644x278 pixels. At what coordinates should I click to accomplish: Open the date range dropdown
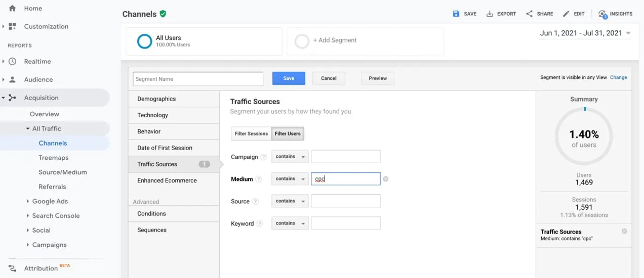coord(585,33)
